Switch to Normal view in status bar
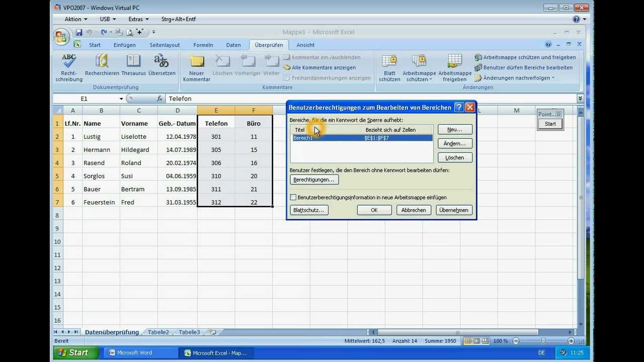This screenshot has width=644, height=362. tap(468, 341)
